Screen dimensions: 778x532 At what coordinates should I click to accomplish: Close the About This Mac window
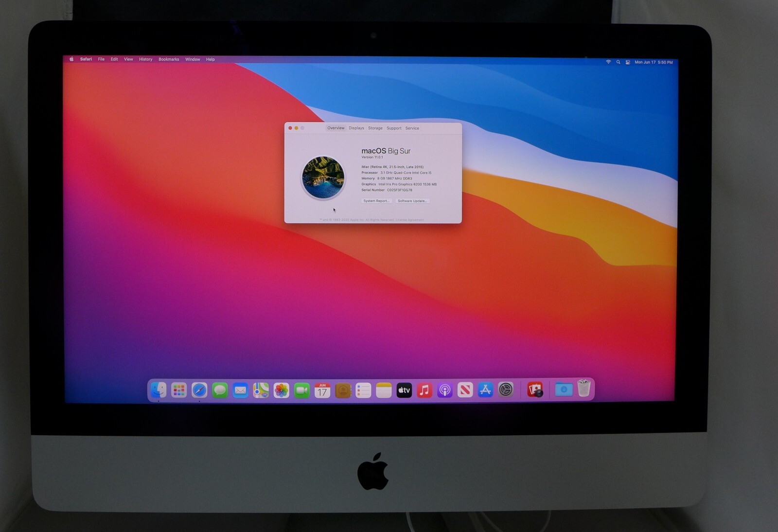click(x=290, y=128)
